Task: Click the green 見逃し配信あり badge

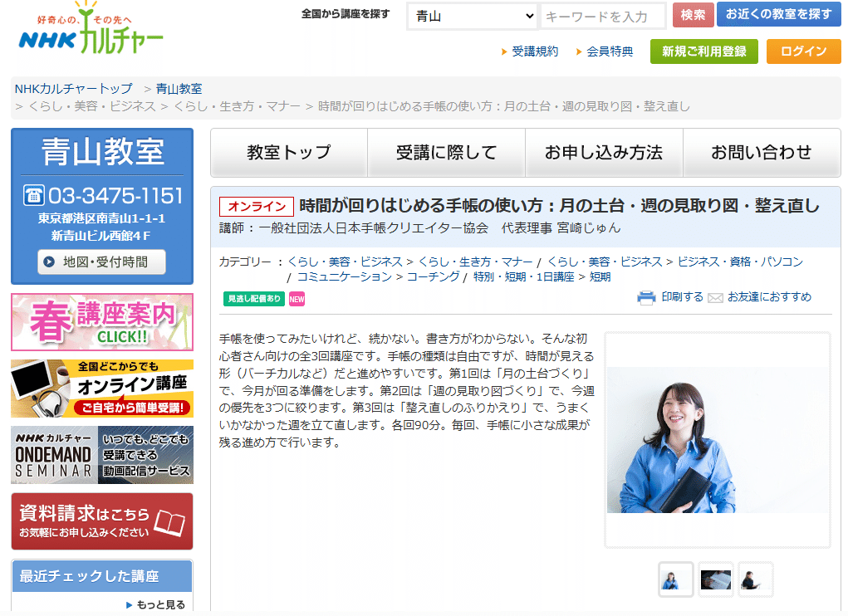Action: pyautogui.click(x=254, y=299)
